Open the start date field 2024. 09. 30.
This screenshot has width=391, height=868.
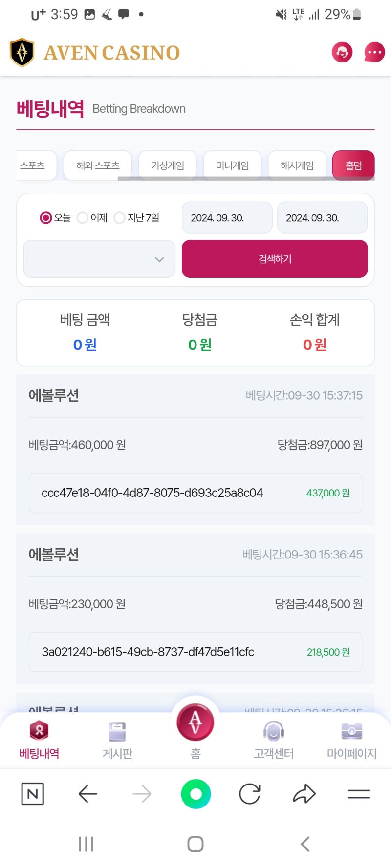pyautogui.click(x=227, y=218)
